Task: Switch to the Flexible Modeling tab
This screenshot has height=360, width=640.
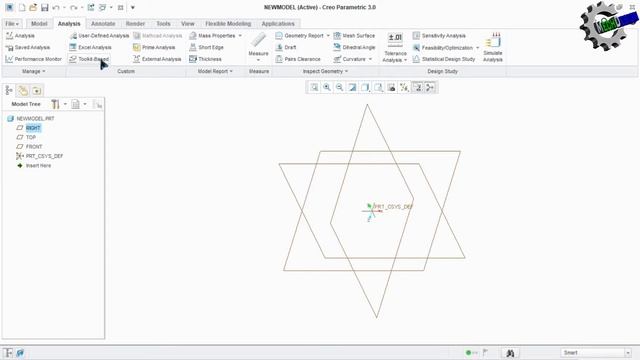Action: click(228, 24)
